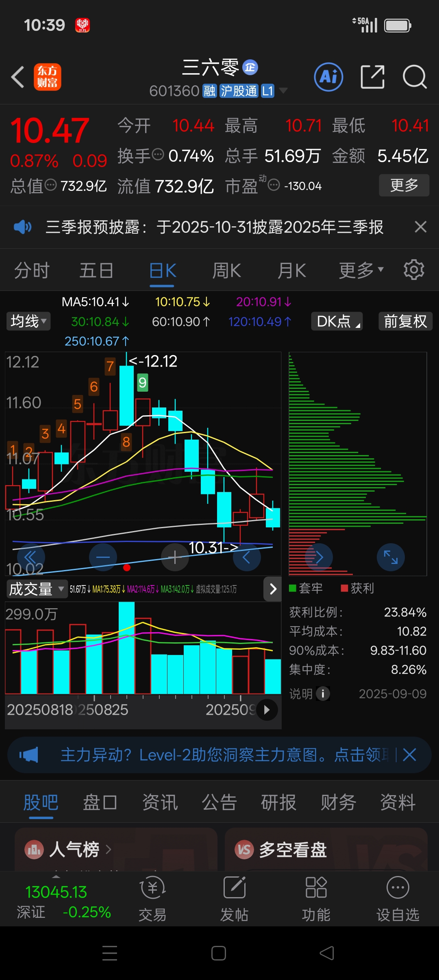Expand chip distribution to fullscreen
439x980 pixels.
[x=391, y=557]
